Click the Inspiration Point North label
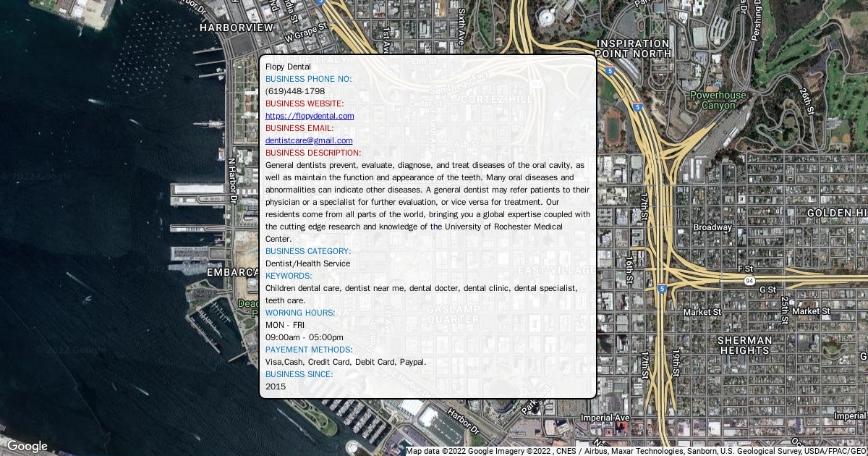The height and width of the screenshot is (456, 868). coord(633,48)
